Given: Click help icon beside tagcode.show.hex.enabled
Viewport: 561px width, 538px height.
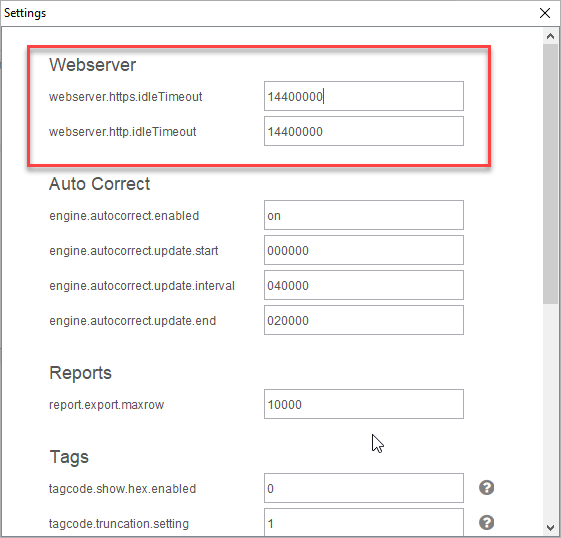Looking at the screenshot, I should point(486,488).
